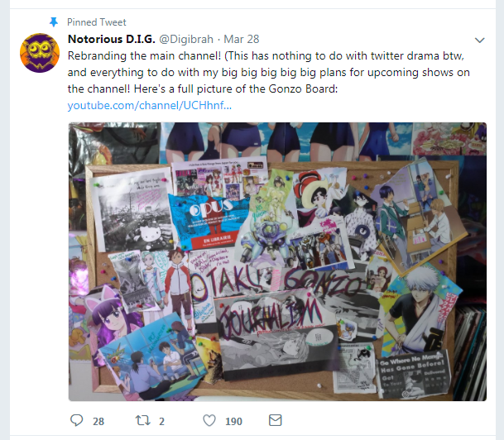Send tweet via the envelope message icon

(275, 420)
